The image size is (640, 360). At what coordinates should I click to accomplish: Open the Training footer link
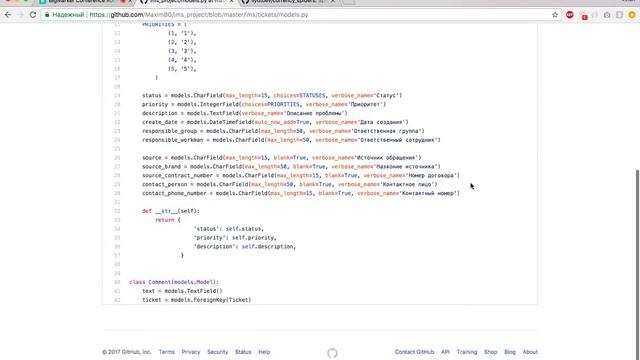click(x=467, y=352)
